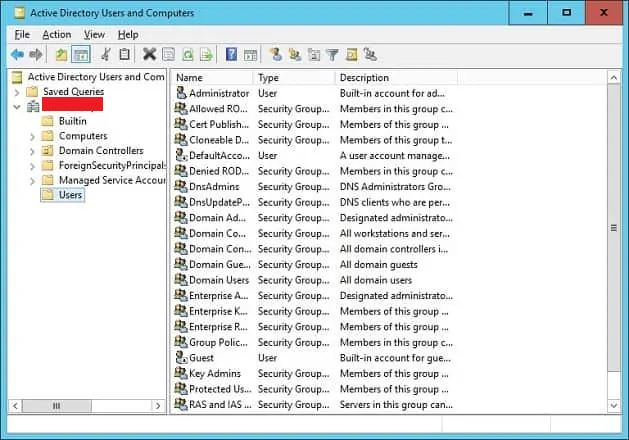Select the Builtin folder in tree
The width and height of the screenshot is (629, 440).
73,121
